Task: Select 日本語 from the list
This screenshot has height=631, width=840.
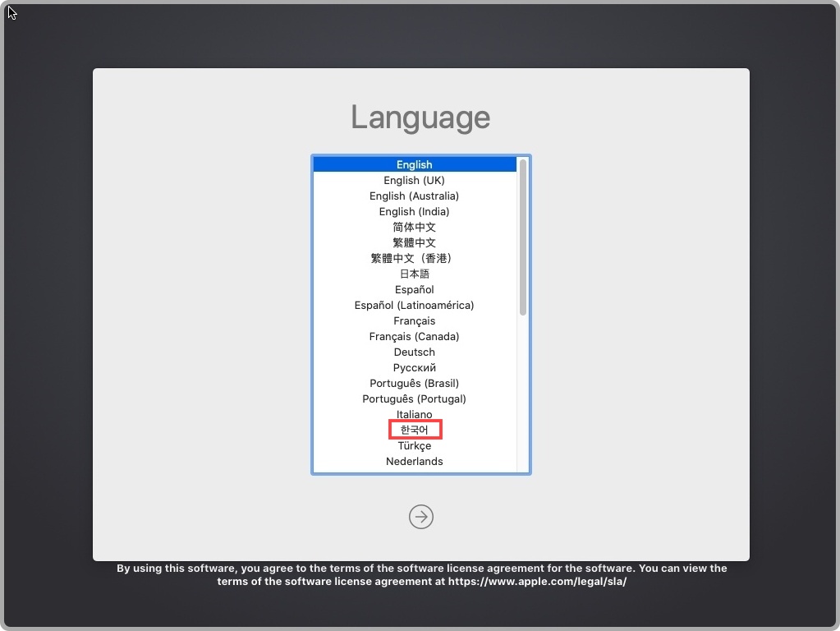Action: pyautogui.click(x=415, y=274)
